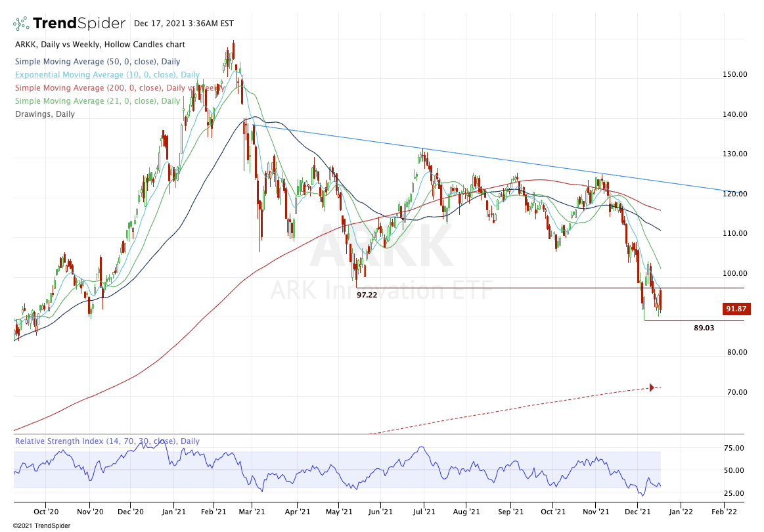Viewport: 764px width, 532px height.
Task: Click the Aug '21 date axis label
Action: click(x=466, y=512)
